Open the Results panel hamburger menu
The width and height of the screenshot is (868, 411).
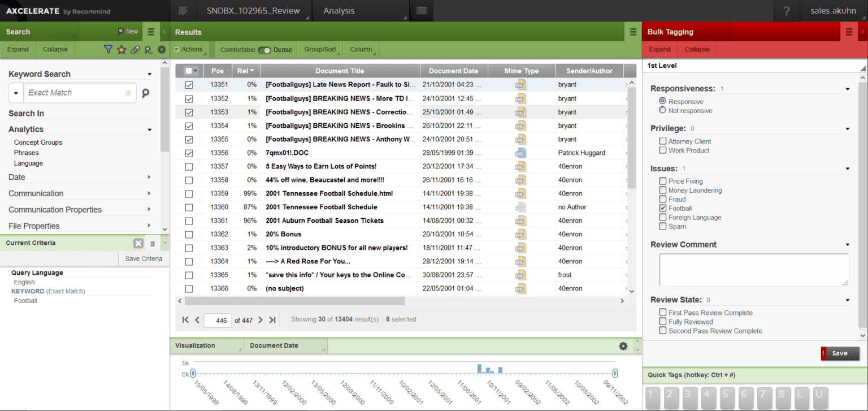632,32
